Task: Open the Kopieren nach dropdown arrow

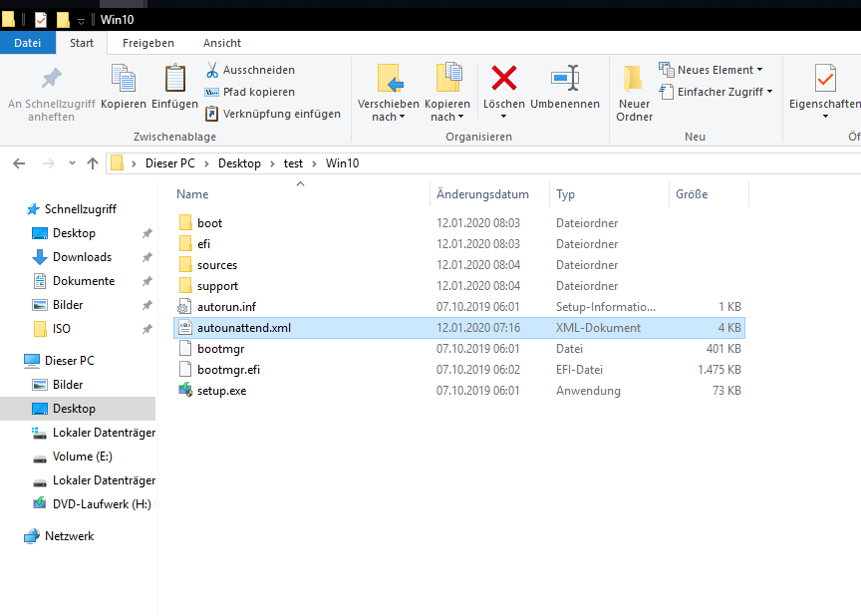Action: pyautogui.click(x=460, y=117)
